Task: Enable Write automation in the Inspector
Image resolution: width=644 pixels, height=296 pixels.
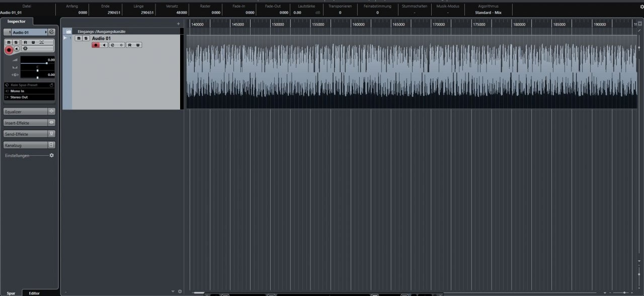Action: pyautogui.click(x=33, y=42)
